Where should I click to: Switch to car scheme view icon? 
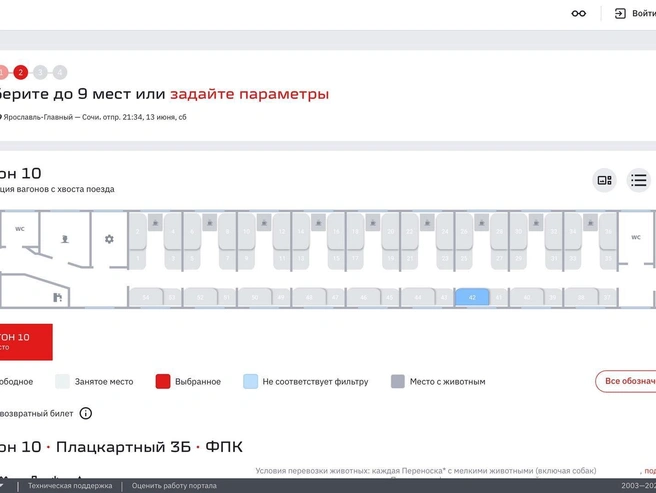[x=605, y=180]
